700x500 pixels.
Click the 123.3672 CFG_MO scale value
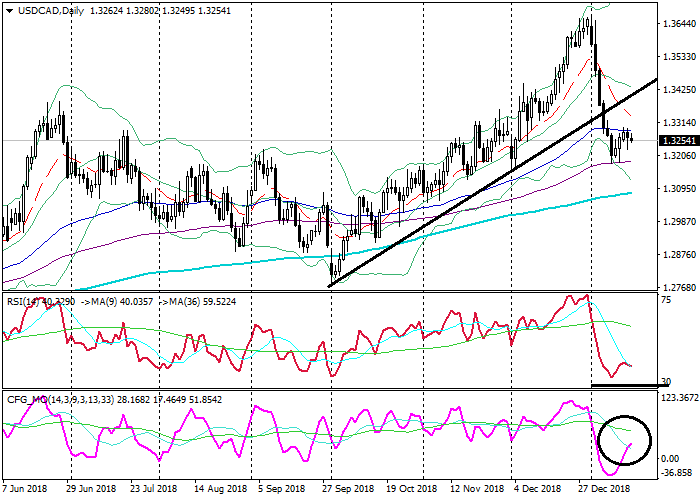click(x=677, y=399)
